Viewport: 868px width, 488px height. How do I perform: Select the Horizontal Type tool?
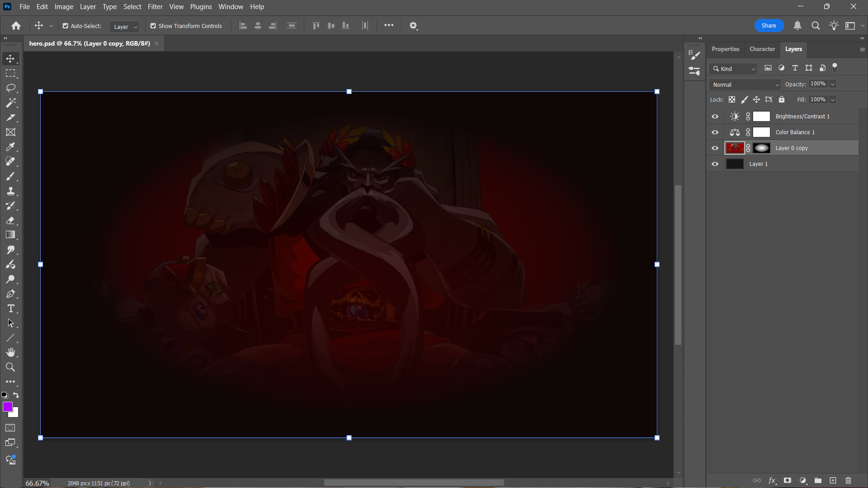[x=10, y=309]
